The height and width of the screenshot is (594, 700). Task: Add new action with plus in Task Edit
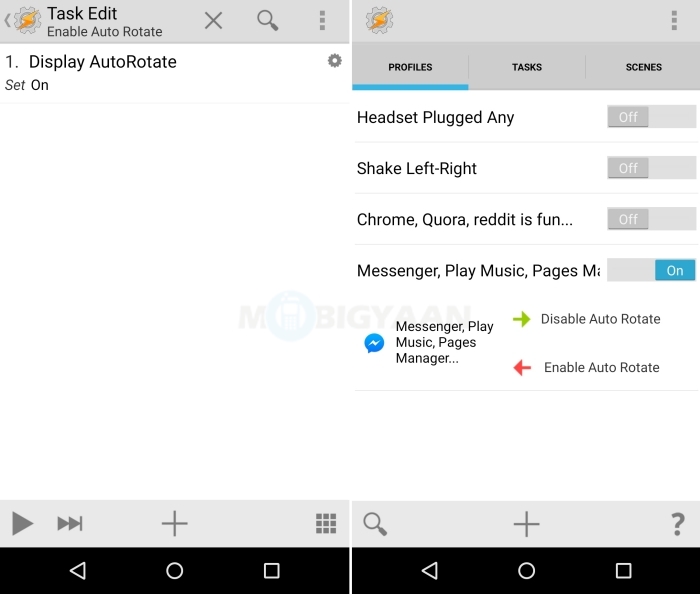(x=175, y=523)
